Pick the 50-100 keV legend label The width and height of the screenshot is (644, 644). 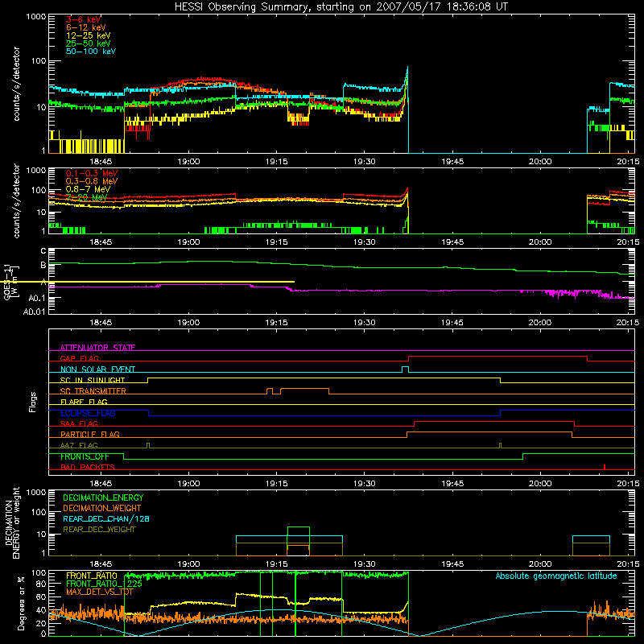click(x=91, y=52)
